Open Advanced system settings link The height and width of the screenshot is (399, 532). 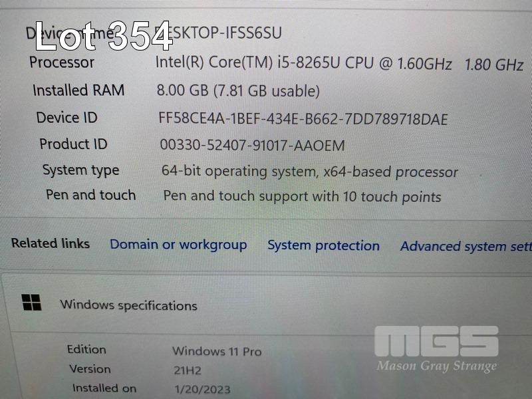click(466, 247)
